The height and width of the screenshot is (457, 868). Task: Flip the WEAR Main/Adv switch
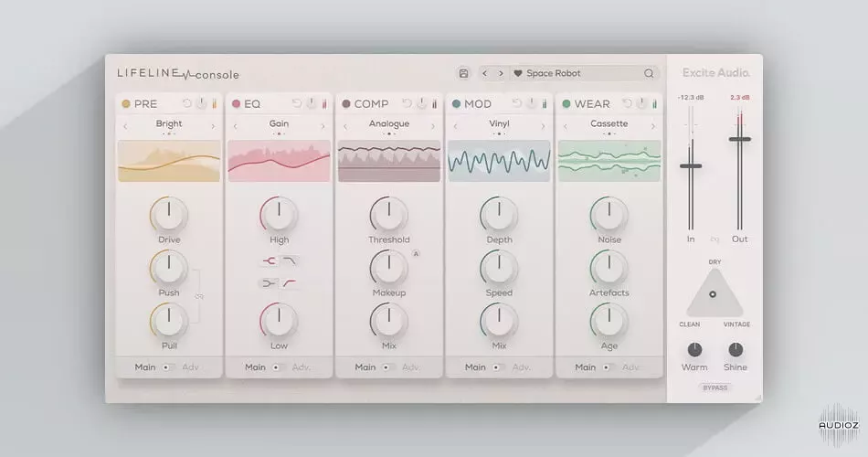point(609,367)
